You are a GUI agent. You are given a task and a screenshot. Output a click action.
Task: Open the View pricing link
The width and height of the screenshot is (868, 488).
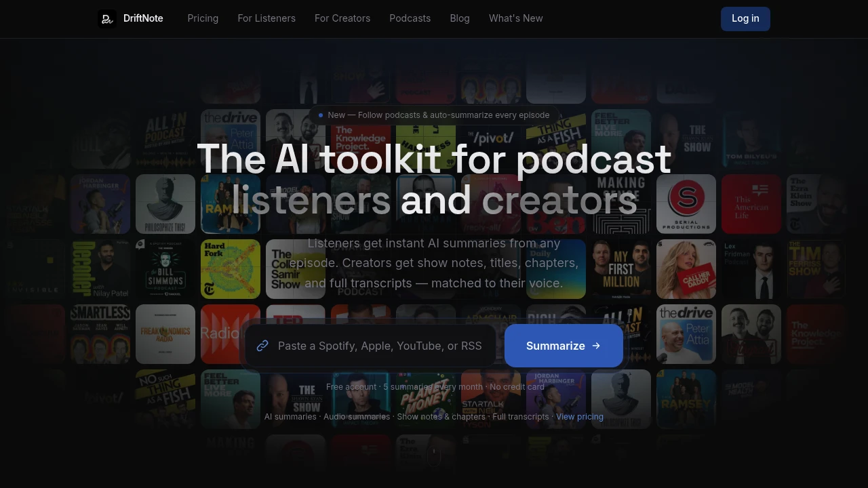(x=580, y=417)
